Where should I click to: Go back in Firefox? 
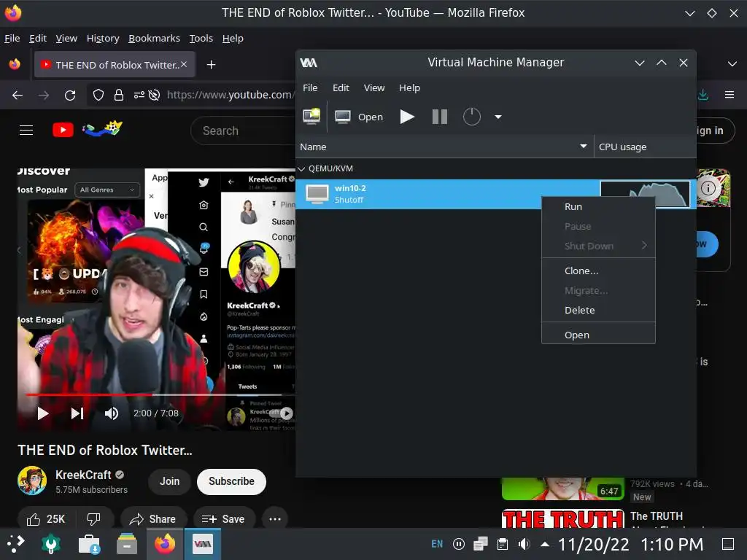[x=18, y=96]
